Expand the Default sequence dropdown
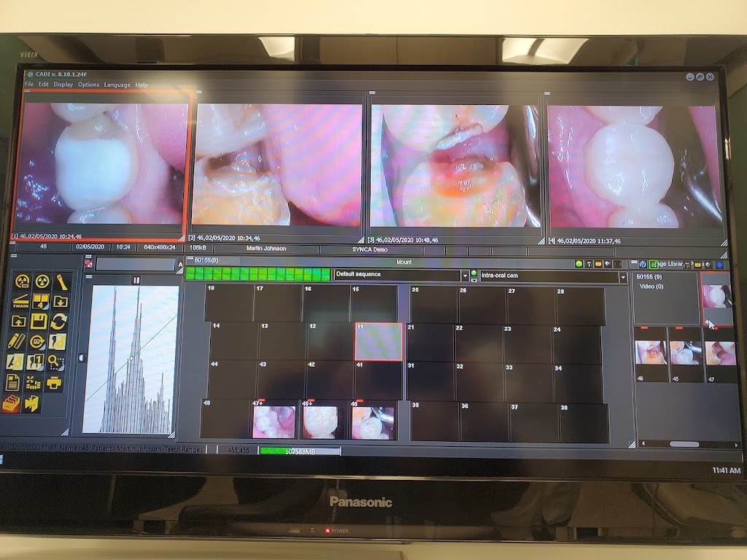Screen dimensions: 747x560 465,275
